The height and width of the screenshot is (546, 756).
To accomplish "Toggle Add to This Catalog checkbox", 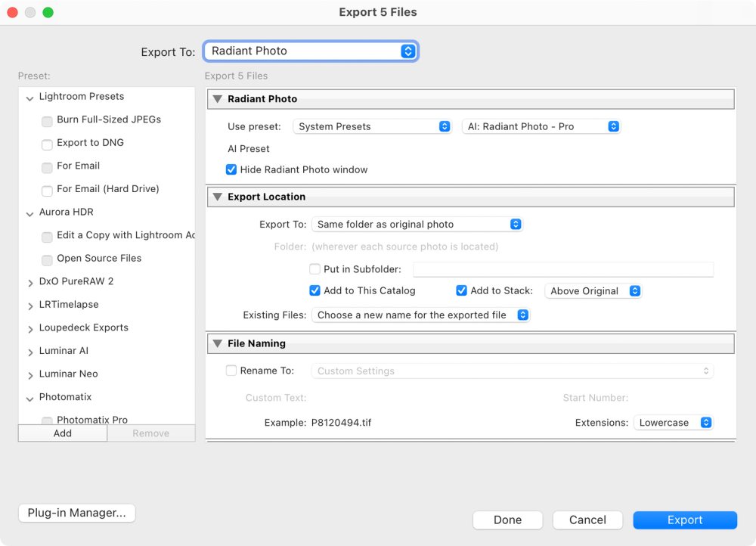I will (x=315, y=290).
